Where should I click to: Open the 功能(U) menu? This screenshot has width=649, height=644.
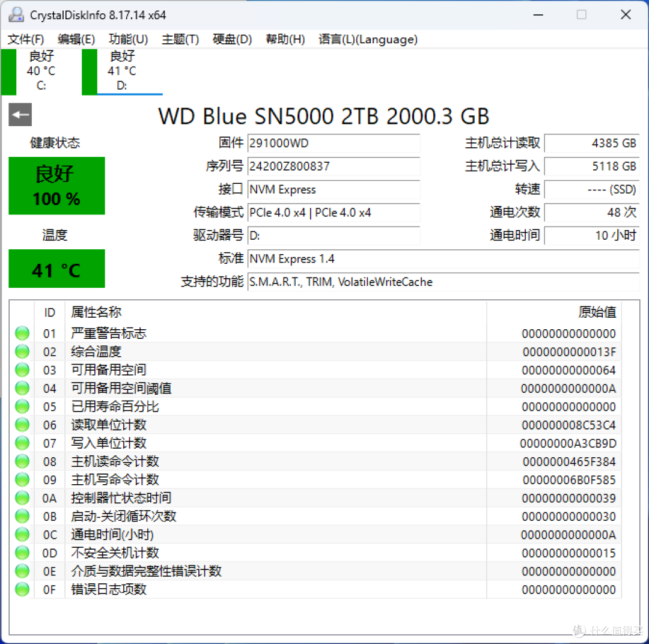127,39
